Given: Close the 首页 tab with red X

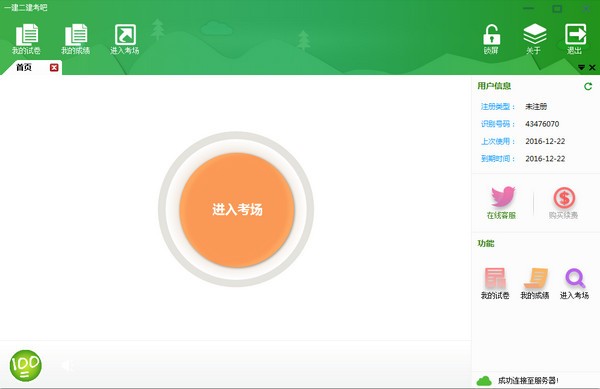Looking at the screenshot, I should coord(54,68).
